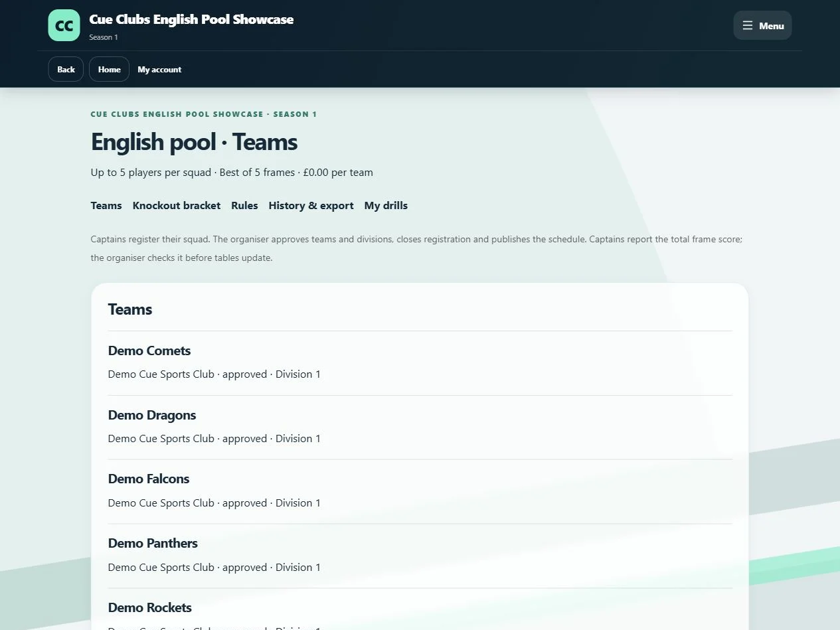Select the Demo Dragons team name
840x630 pixels.
152,415
